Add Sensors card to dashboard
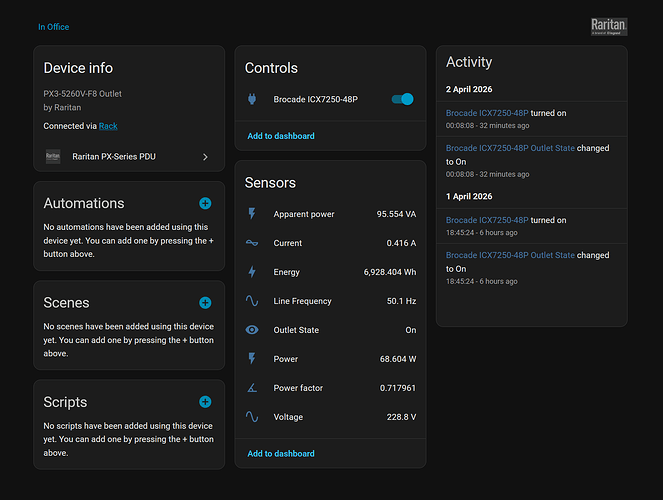663x500 pixels. pyautogui.click(x=281, y=454)
